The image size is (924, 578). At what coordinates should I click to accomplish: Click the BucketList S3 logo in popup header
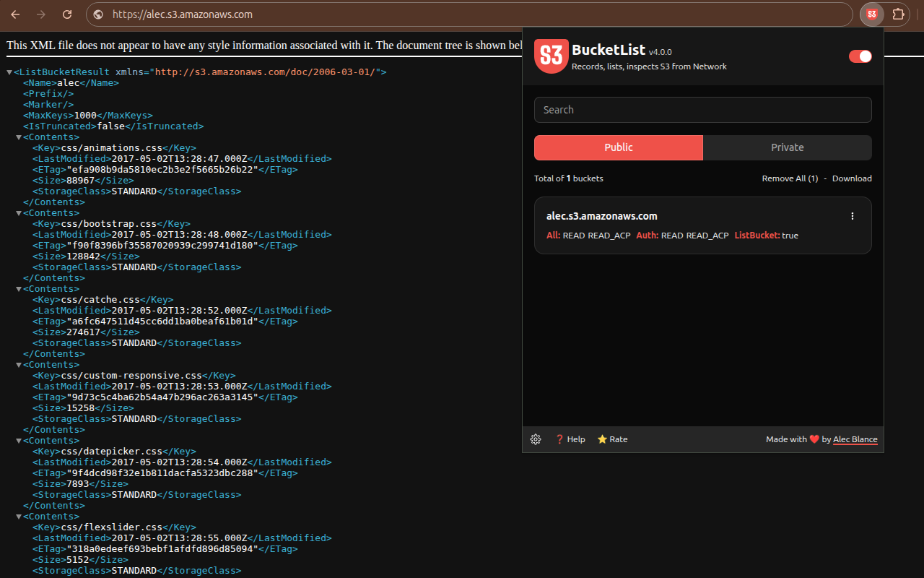pos(552,56)
